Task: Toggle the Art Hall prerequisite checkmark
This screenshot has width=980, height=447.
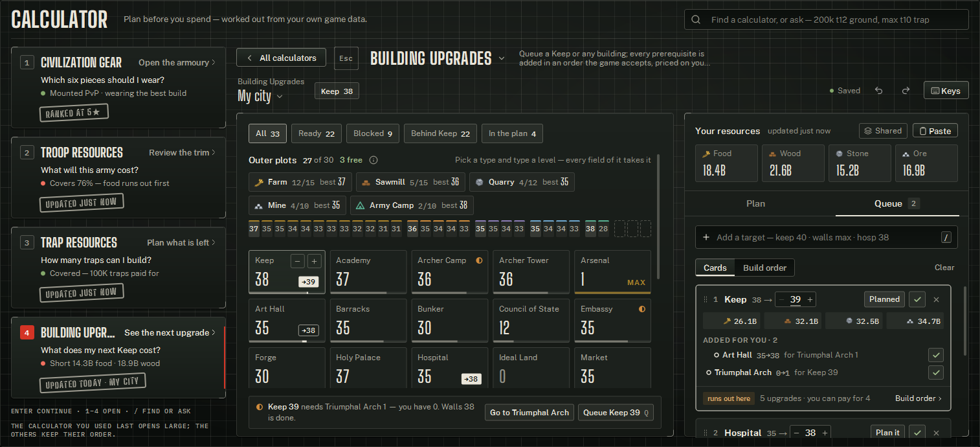Action: (935, 355)
